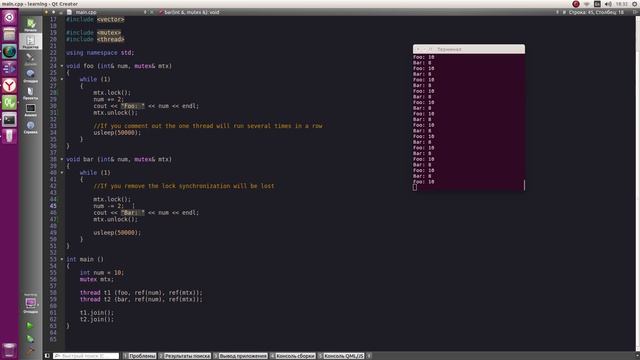The width and height of the screenshot is (640, 360).
Task: Open the build target selector monitor icon
Action: (x=31, y=304)
